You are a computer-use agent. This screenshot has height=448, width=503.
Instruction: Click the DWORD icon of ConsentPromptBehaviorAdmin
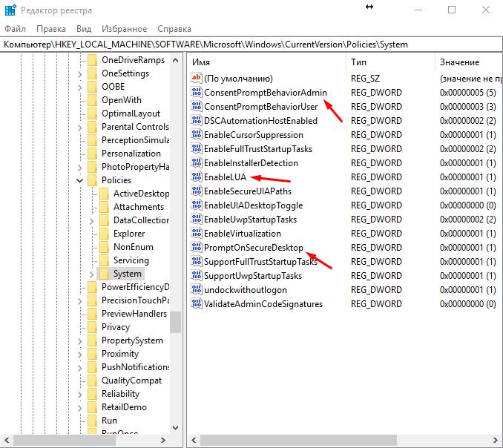197,93
